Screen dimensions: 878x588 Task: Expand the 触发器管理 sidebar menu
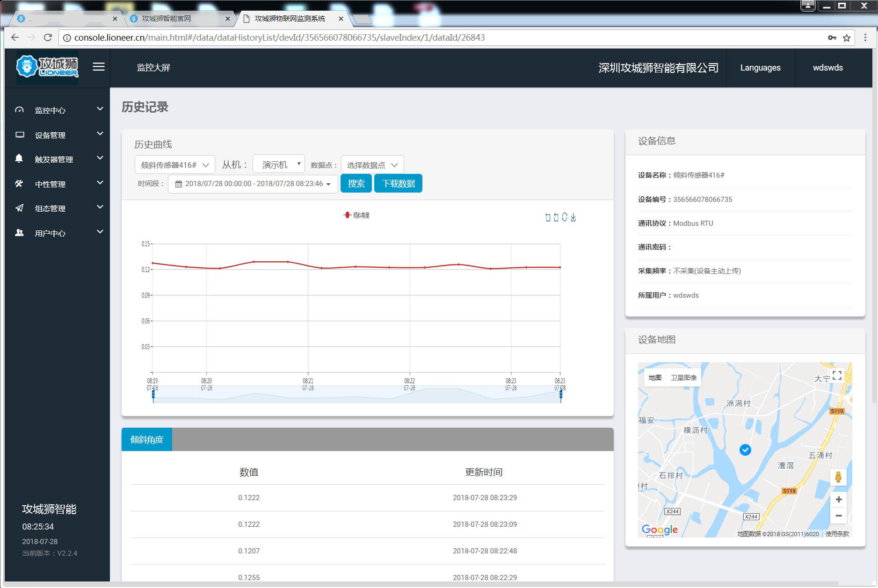coord(58,159)
